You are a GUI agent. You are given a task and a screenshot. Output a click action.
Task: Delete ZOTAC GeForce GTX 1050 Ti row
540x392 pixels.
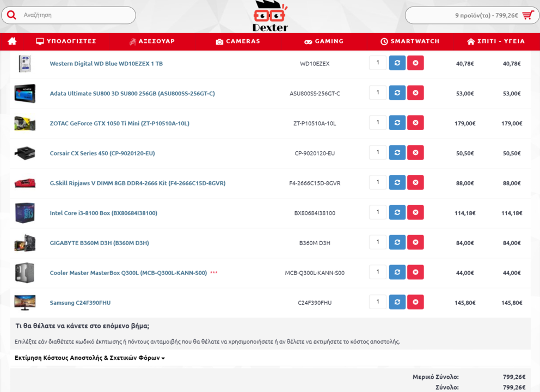tap(415, 122)
